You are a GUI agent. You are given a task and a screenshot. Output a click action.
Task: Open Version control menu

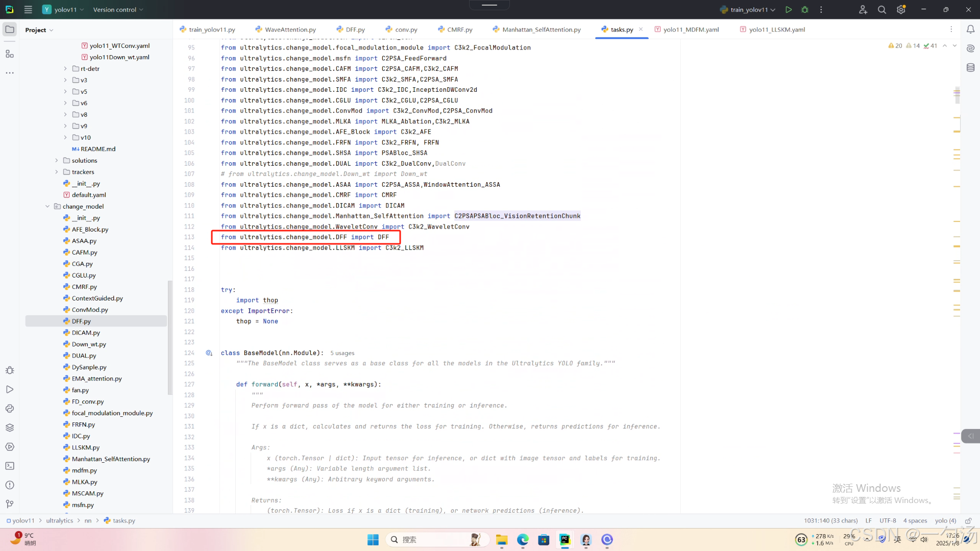click(x=118, y=10)
